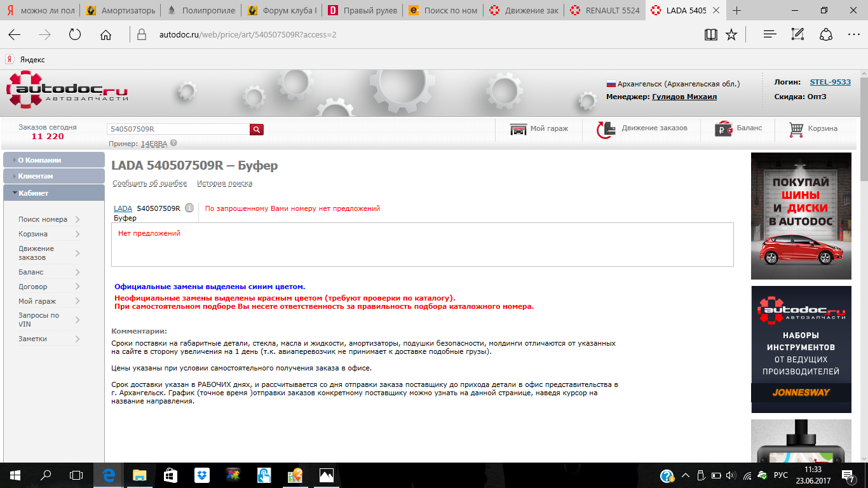Add page to favorites star

(x=731, y=35)
